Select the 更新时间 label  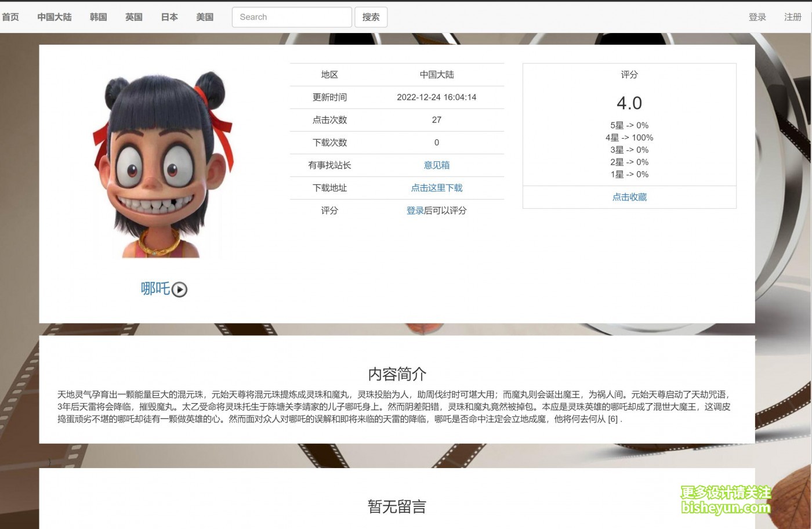(x=329, y=97)
